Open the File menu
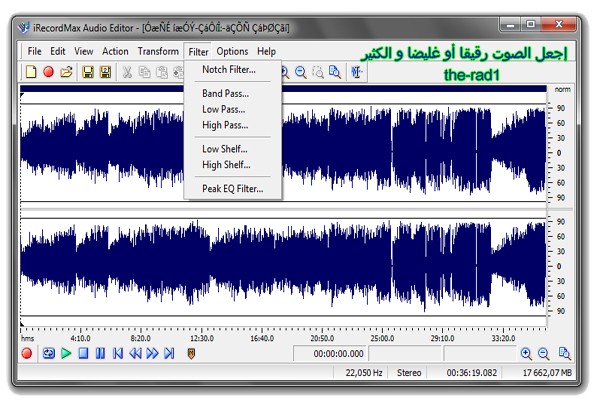 34,51
